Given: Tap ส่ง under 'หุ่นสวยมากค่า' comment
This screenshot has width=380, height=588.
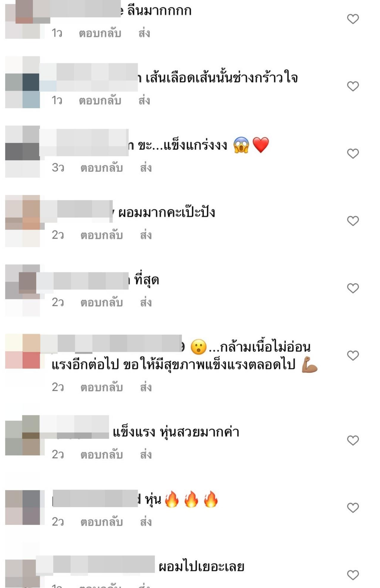Looking at the screenshot, I should point(146,455).
